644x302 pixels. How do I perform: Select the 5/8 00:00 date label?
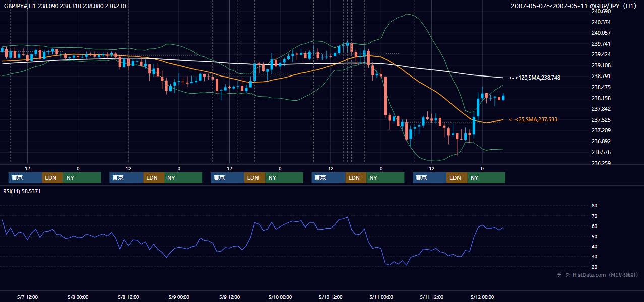(x=78, y=297)
